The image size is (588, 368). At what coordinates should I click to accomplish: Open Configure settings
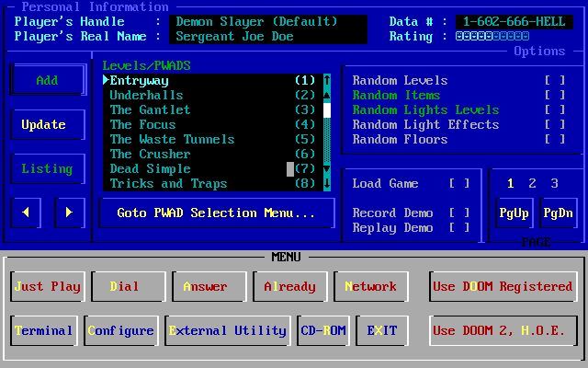pyautogui.click(x=121, y=330)
